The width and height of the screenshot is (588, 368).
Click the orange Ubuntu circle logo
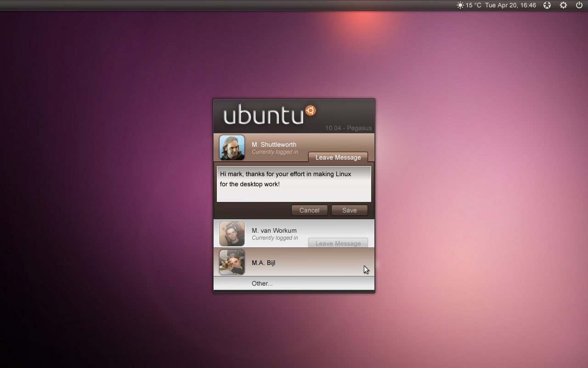click(311, 110)
